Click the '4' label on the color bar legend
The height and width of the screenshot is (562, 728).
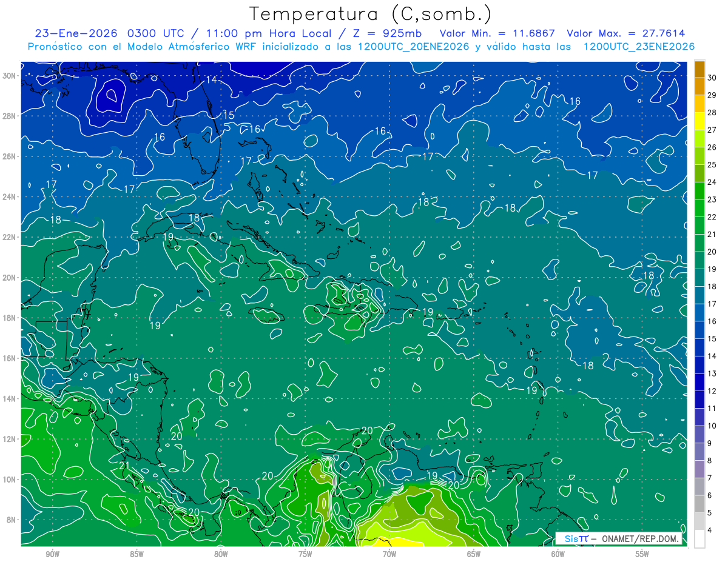coord(710,530)
